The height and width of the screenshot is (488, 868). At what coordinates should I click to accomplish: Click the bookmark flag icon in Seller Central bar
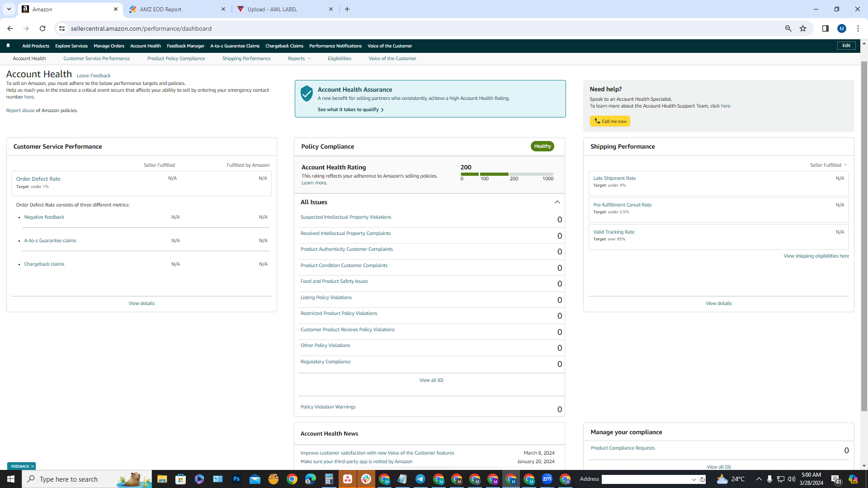[8, 46]
